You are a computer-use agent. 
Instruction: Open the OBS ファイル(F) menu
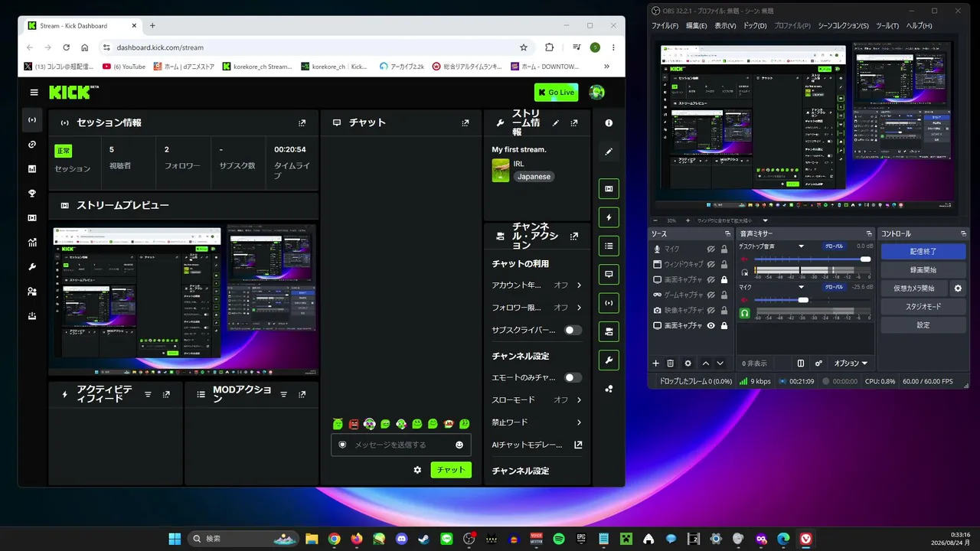(665, 26)
